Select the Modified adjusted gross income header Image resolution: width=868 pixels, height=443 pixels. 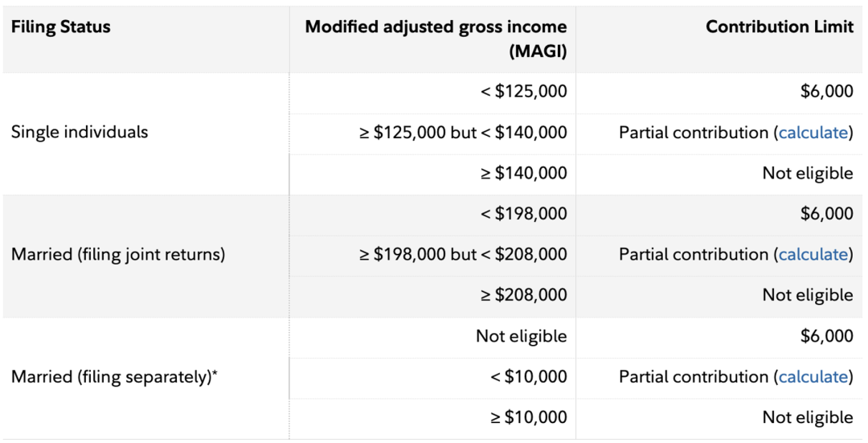[436, 39]
